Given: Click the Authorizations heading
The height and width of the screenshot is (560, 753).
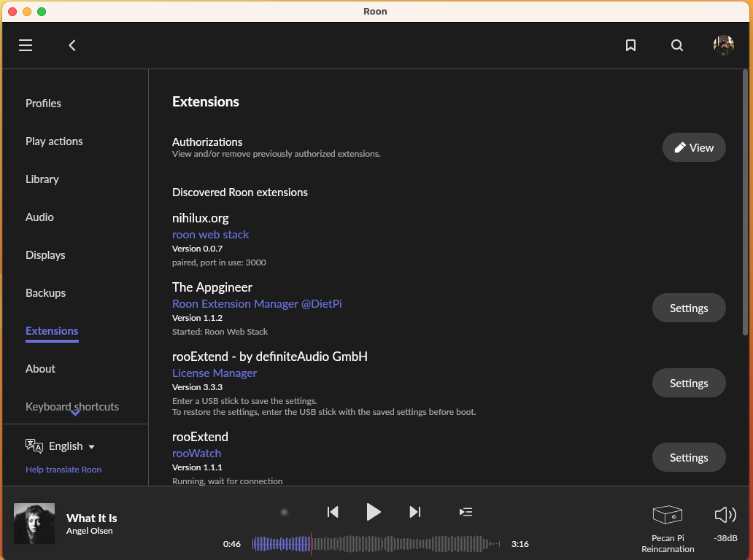Looking at the screenshot, I should pyautogui.click(x=207, y=141).
